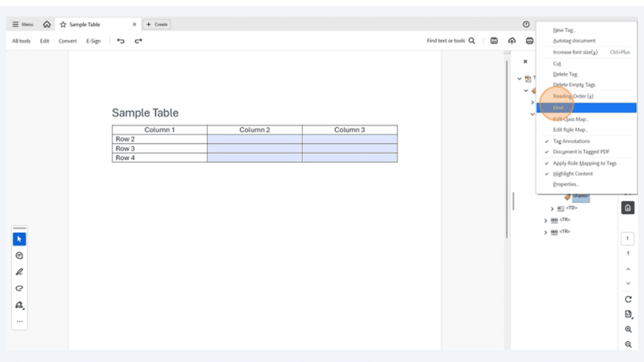Viewport: 644px width, 362px height.
Task: Expand the <TD> tag in the tree
Action: (552, 208)
